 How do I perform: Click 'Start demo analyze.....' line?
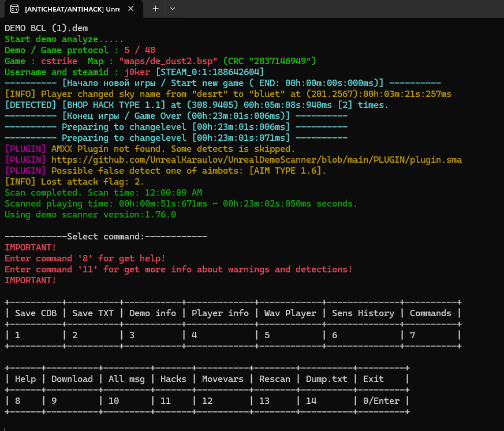pyautogui.click(x=64, y=39)
